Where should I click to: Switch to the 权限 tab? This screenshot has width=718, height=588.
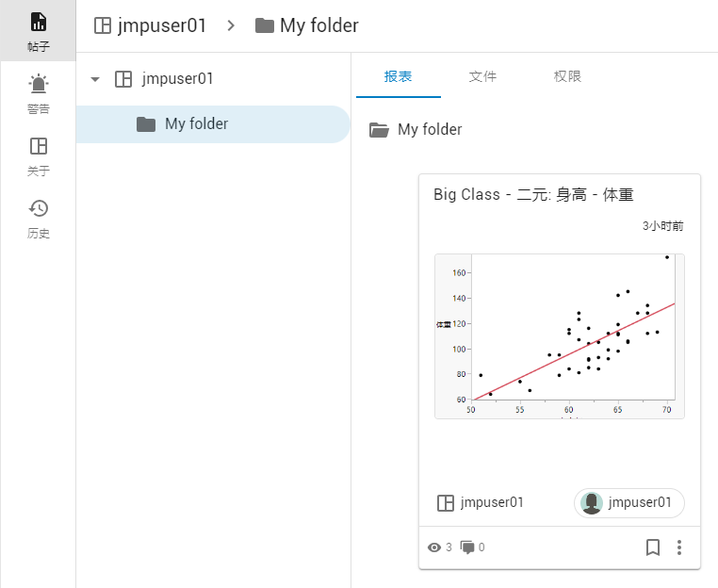(x=567, y=76)
